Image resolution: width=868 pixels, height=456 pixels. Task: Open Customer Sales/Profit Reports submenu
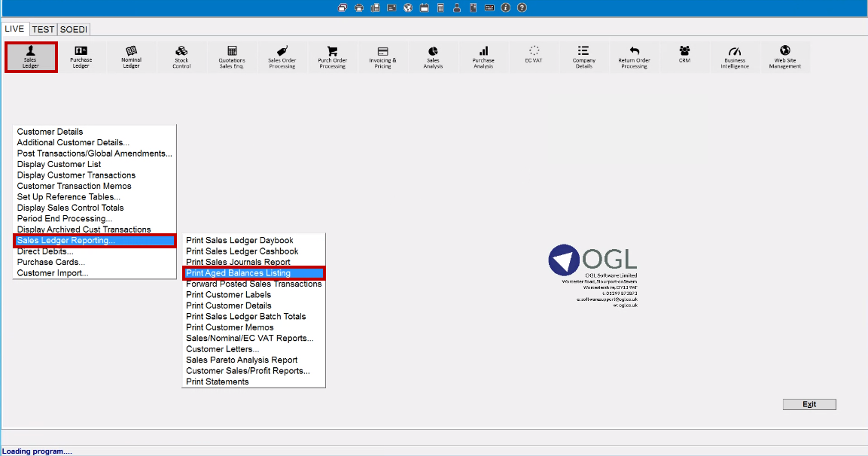tap(254, 371)
